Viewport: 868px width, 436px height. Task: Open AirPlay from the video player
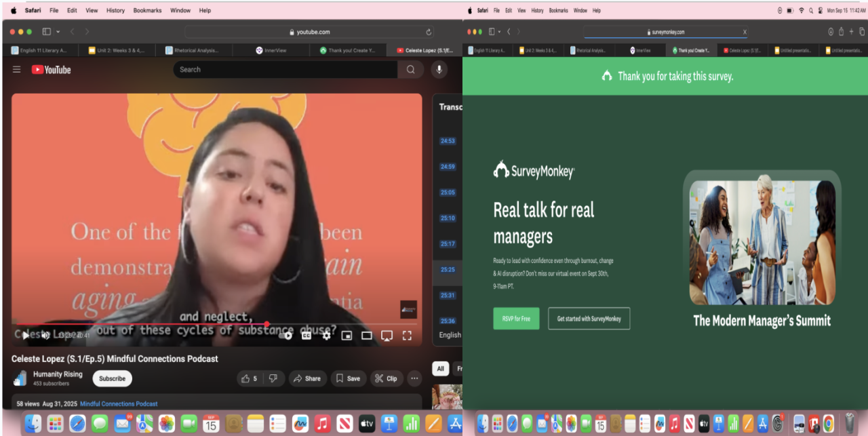point(387,335)
